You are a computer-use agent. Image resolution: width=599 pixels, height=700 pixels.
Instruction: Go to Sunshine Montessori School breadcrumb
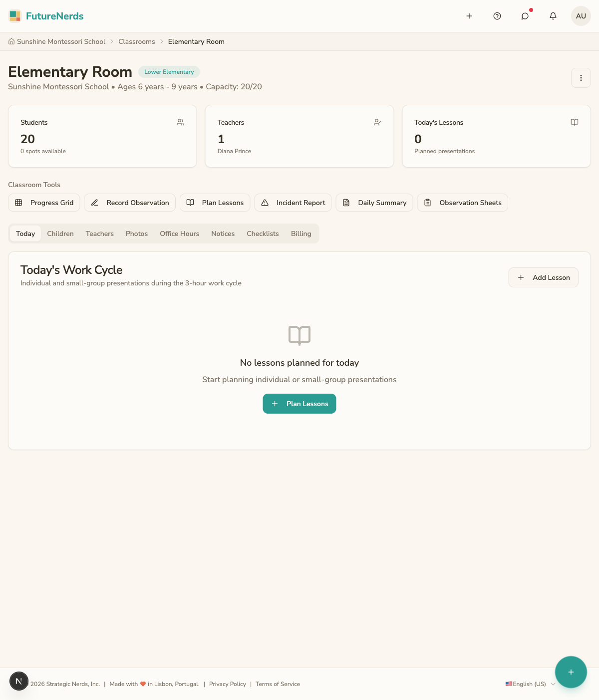coord(61,41)
